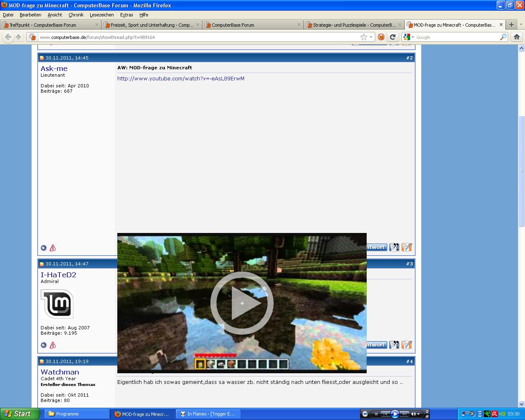The height and width of the screenshot is (420, 525).
Task: Open permalink #4 of the post
Action: (409, 361)
